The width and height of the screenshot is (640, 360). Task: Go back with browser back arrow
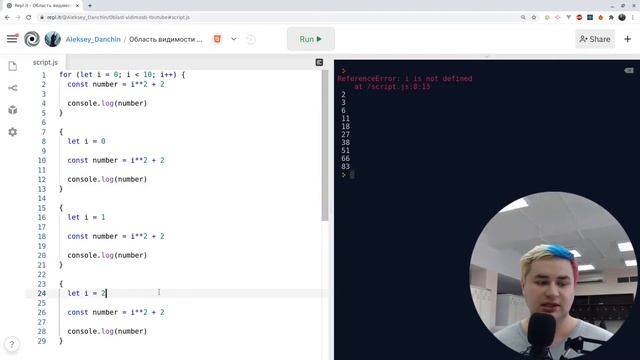click(7, 18)
